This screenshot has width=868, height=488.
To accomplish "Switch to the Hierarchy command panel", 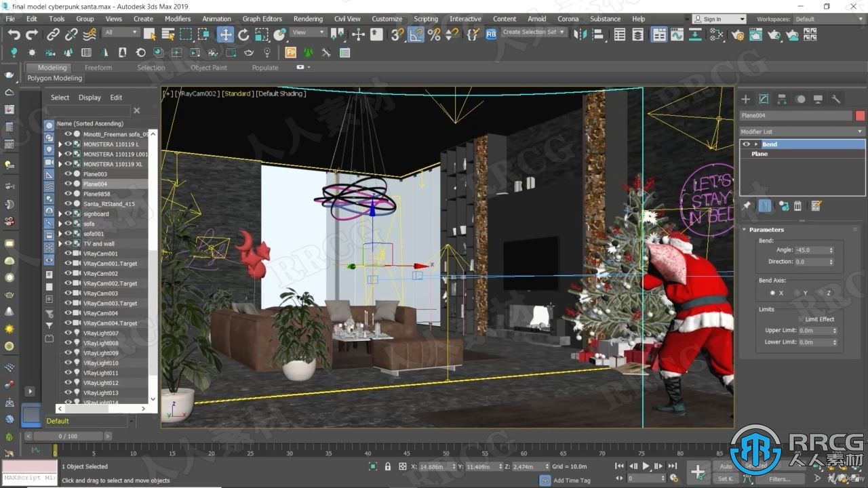I will [x=782, y=99].
